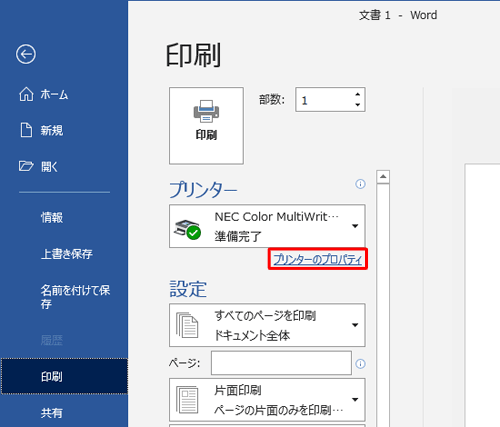Increase the copies count with up arrow
Viewport: 500px width, 427px height.
click(x=358, y=94)
